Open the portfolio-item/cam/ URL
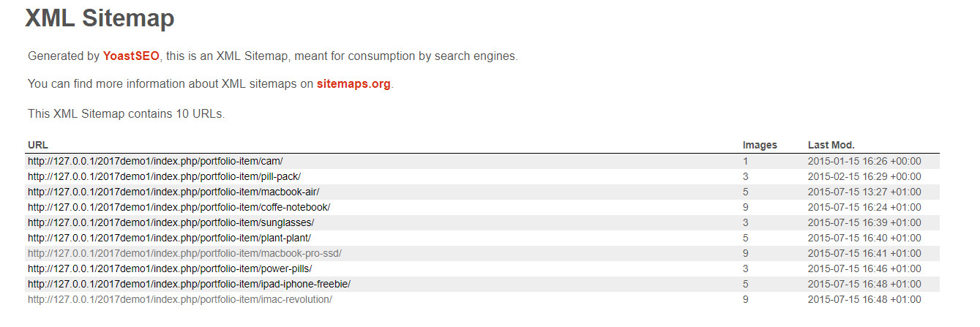 click(155, 161)
